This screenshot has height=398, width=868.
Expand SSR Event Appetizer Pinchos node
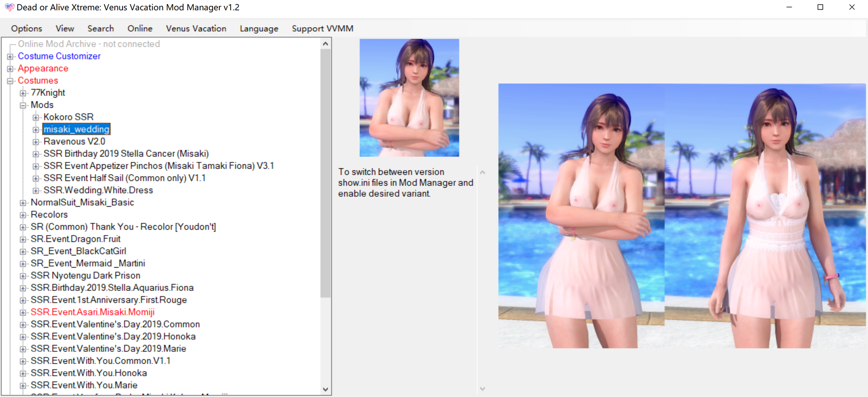[36, 166]
